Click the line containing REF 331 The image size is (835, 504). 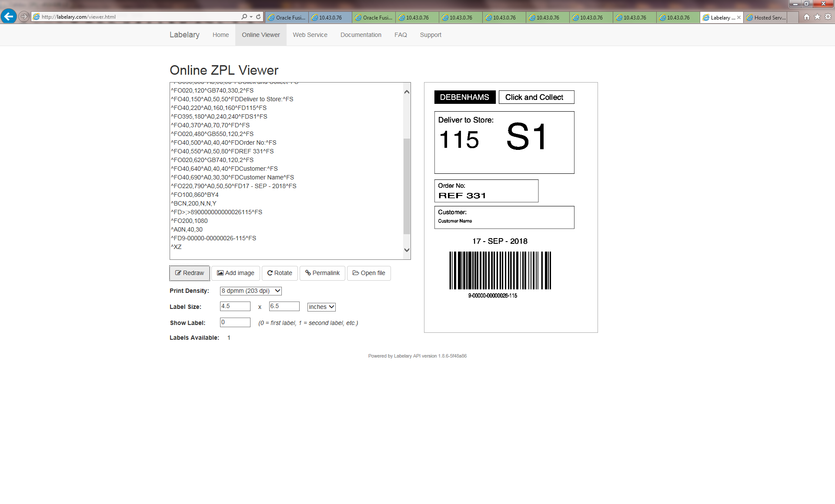pos(222,151)
